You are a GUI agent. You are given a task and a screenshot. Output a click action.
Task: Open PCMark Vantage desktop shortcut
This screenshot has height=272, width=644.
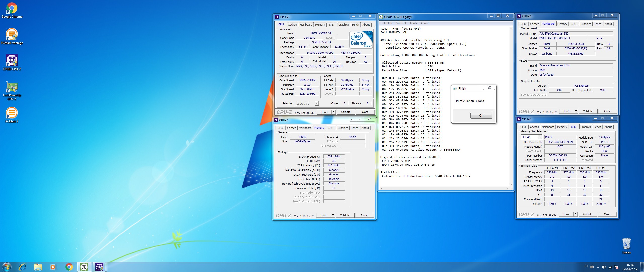click(12, 37)
